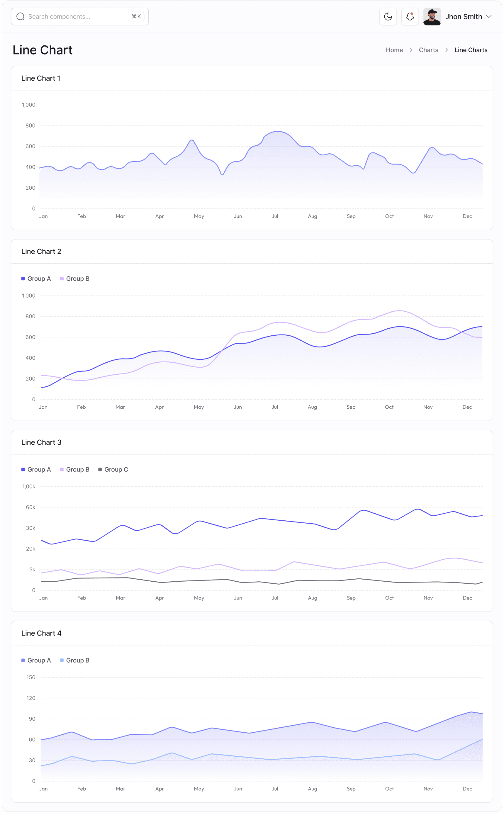Go to the Home breadcrumb link
504x815 pixels.
click(394, 50)
